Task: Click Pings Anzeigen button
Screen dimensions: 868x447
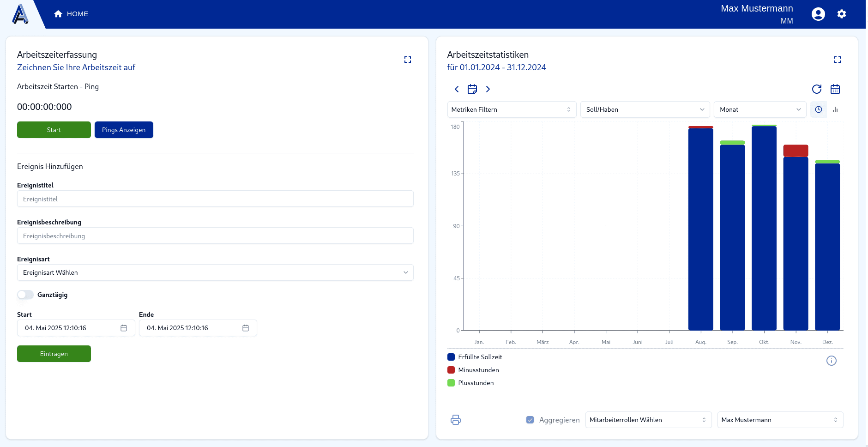Action: pos(124,130)
